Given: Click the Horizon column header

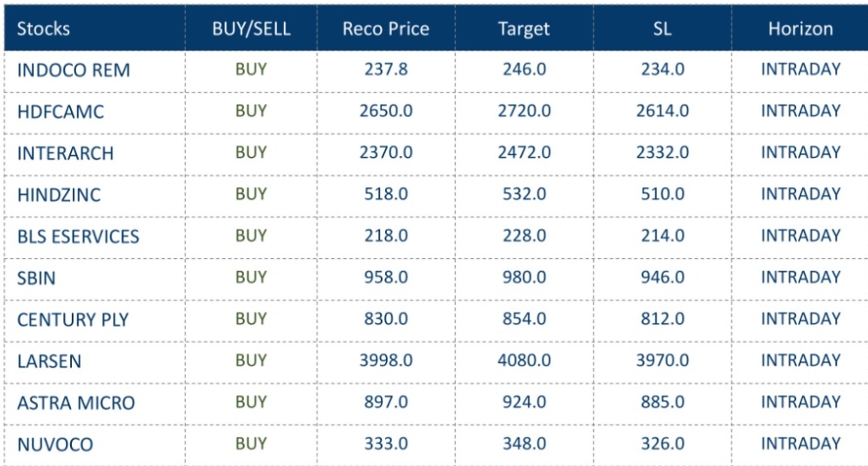Looking at the screenshot, I should [x=800, y=29].
